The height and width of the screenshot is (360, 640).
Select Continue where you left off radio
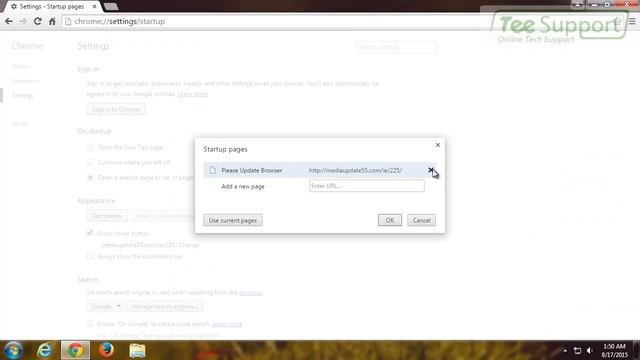[90, 162]
